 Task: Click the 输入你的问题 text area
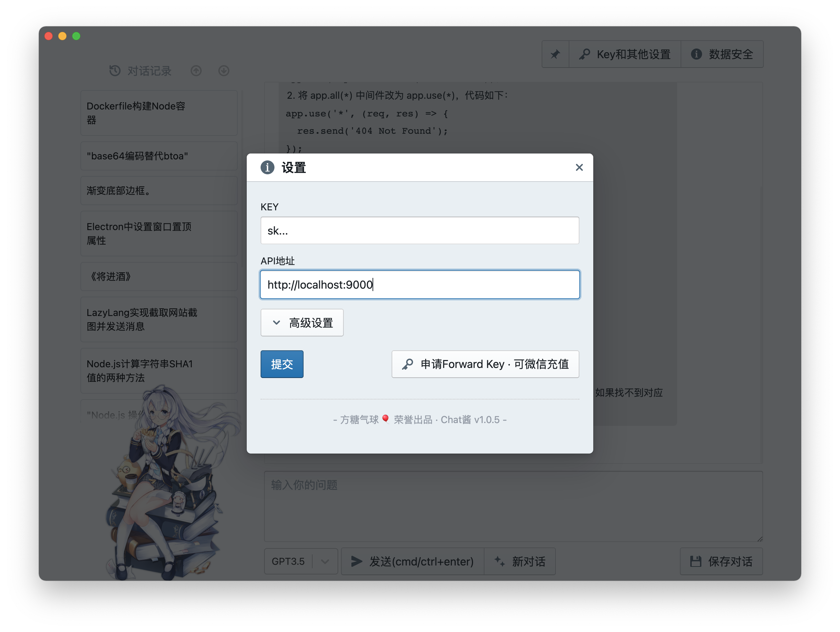[513, 506]
